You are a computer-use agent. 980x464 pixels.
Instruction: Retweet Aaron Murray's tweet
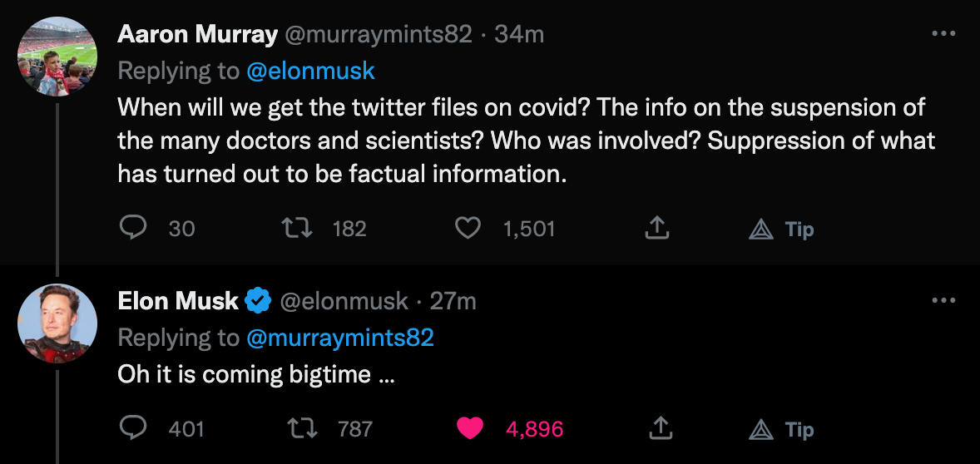296,228
